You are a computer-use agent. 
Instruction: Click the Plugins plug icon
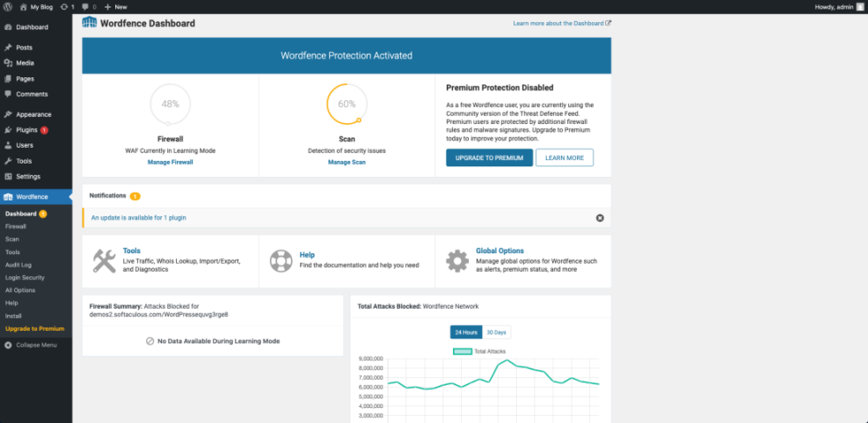(8, 130)
